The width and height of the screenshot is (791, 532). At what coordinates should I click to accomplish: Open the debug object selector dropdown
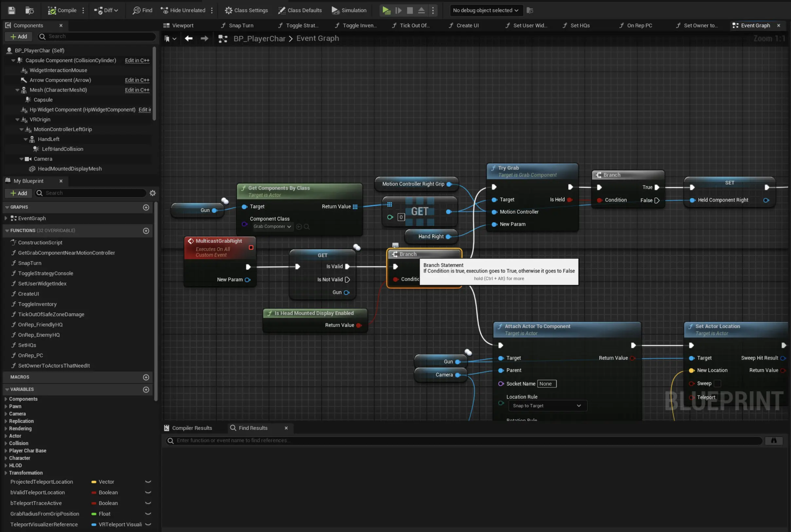(x=486, y=10)
